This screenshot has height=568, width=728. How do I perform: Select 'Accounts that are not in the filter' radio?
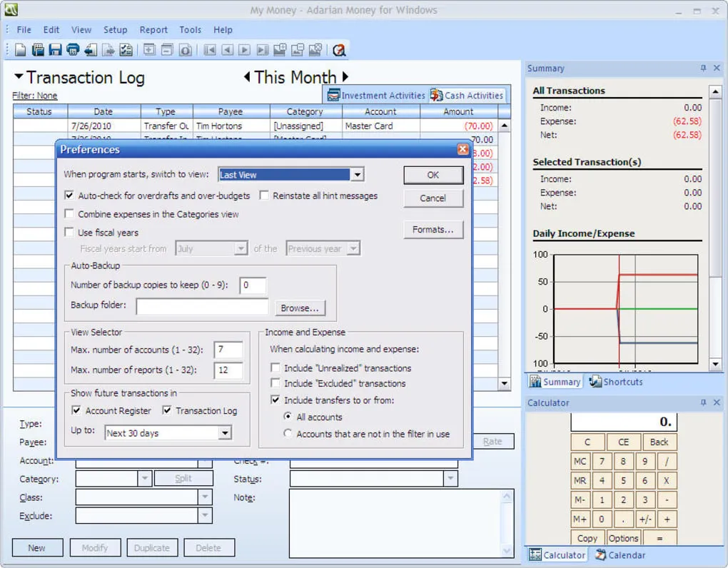click(x=288, y=434)
